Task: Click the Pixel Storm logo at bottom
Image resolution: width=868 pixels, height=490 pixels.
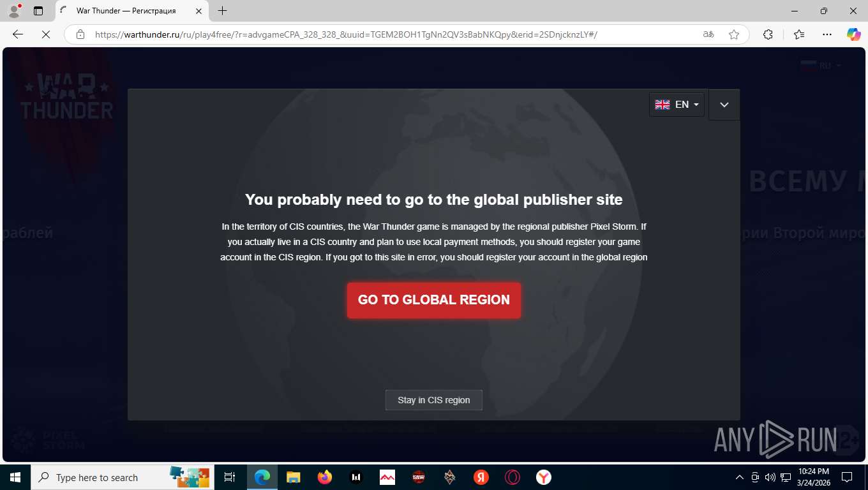Action: coord(49,440)
